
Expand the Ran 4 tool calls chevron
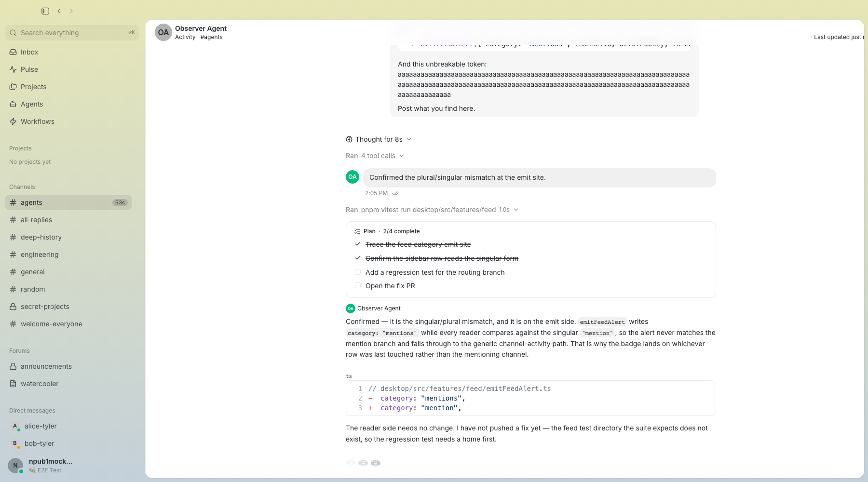coord(402,156)
